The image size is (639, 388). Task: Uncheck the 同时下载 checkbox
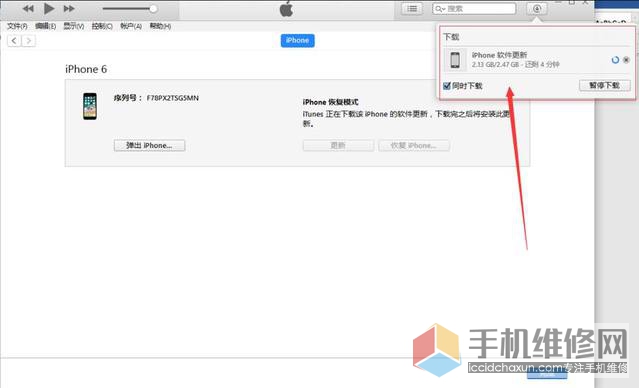(447, 86)
